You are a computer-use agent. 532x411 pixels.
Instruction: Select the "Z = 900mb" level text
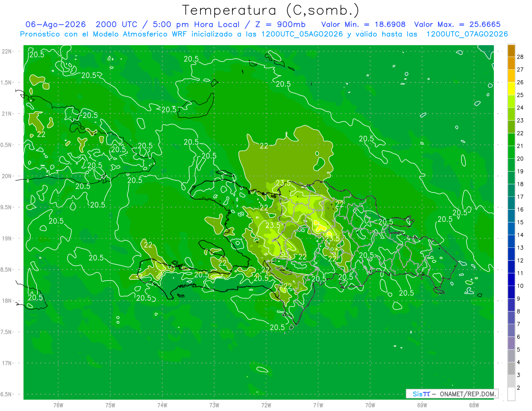[x=280, y=24]
